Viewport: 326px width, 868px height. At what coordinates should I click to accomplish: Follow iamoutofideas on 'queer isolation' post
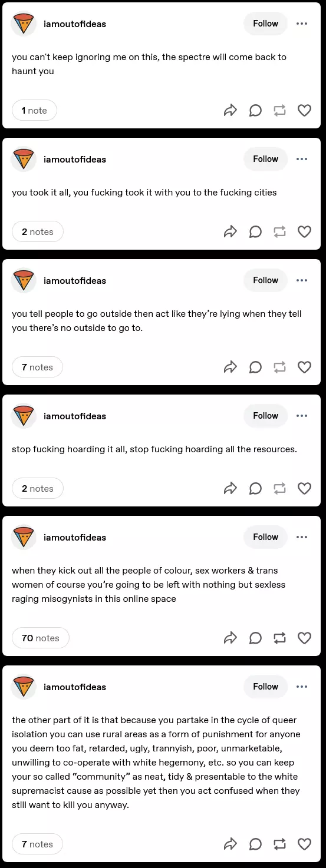tap(265, 687)
